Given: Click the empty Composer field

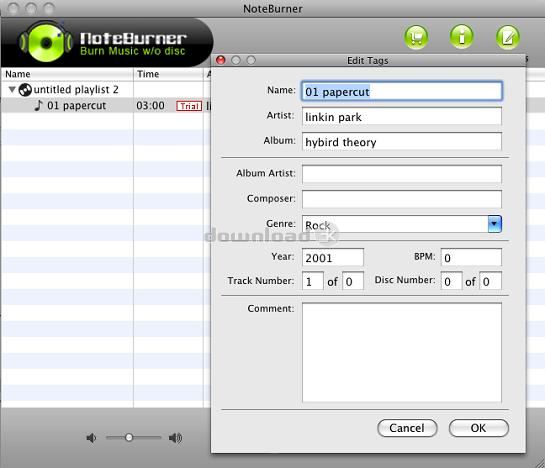Looking at the screenshot, I should click(401, 199).
